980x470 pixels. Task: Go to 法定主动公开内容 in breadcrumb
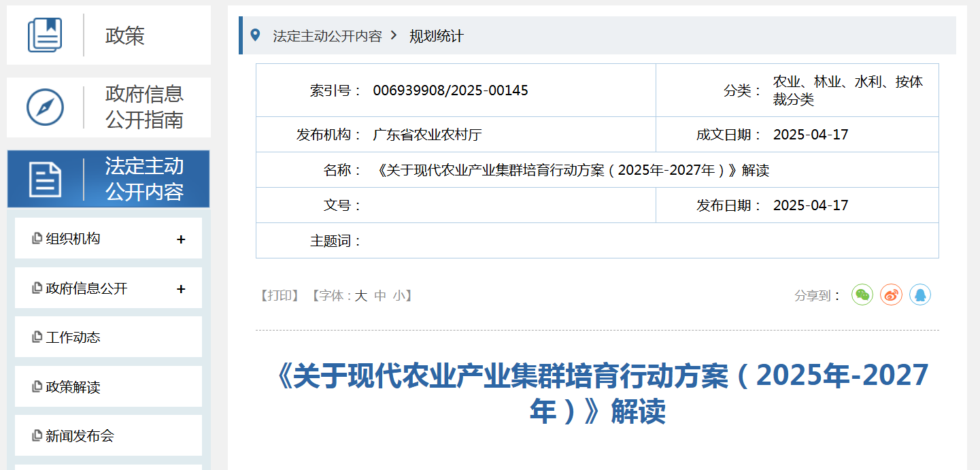click(x=327, y=36)
